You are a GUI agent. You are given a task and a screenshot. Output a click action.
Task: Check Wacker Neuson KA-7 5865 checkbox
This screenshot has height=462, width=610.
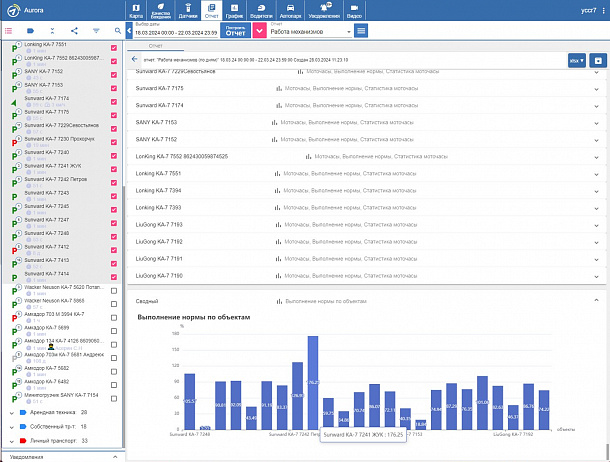coord(114,304)
